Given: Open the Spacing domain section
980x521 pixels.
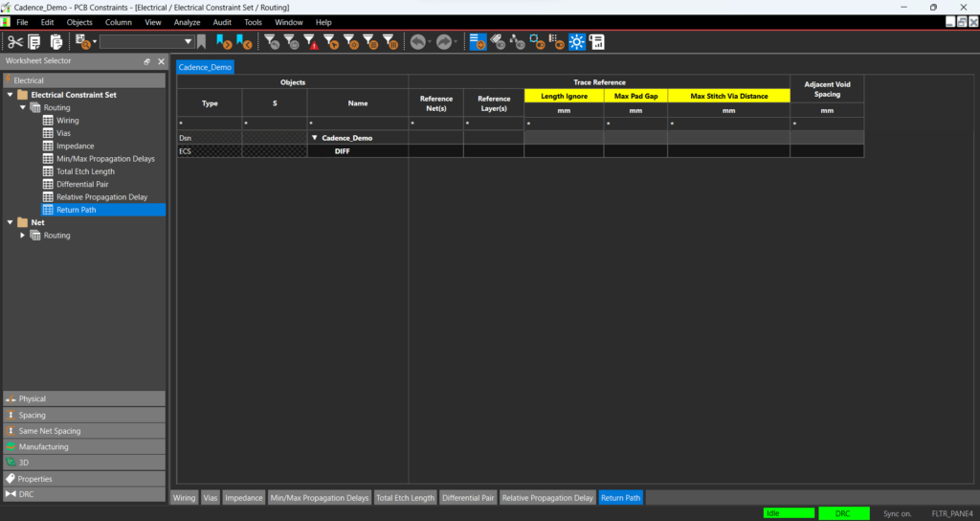Looking at the screenshot, I should coord(84,415).
